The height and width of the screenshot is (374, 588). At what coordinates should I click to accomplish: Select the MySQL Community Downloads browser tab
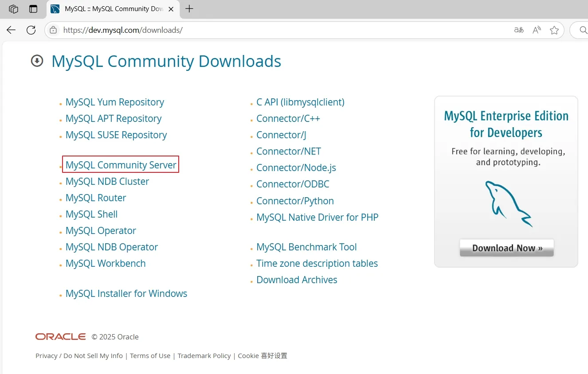[x=113, y=9]
